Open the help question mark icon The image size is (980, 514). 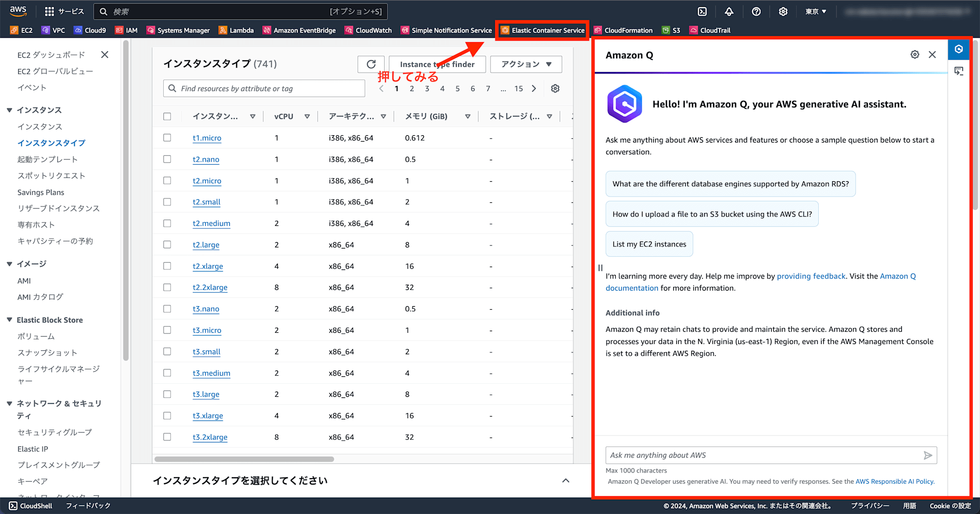[x=756, y=11]
